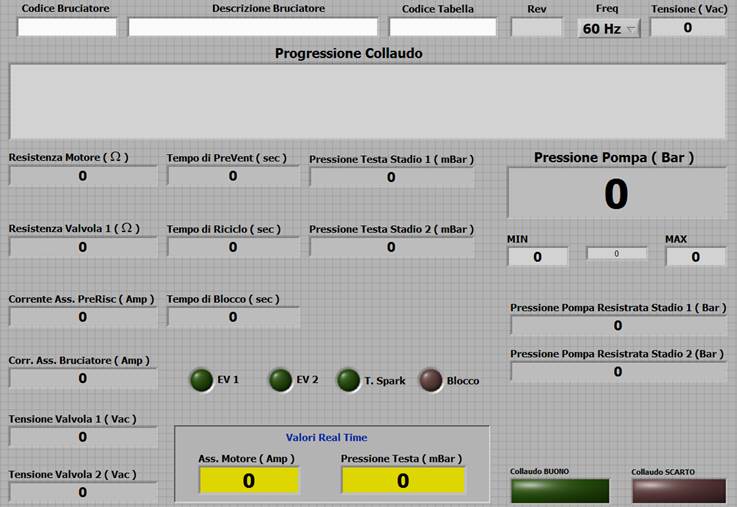
Task: Click the Collaudo BUONO green indicator
Action: coord(559,490)
